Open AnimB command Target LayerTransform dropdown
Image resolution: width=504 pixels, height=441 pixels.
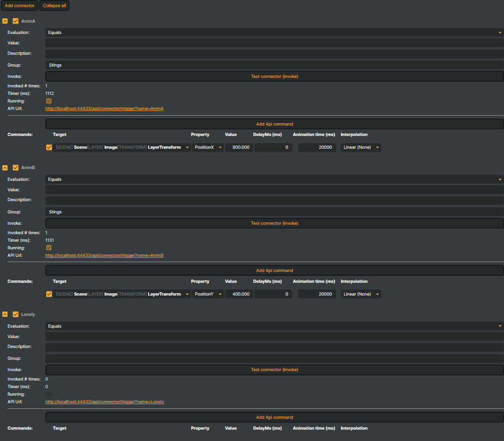coord(122,294)
